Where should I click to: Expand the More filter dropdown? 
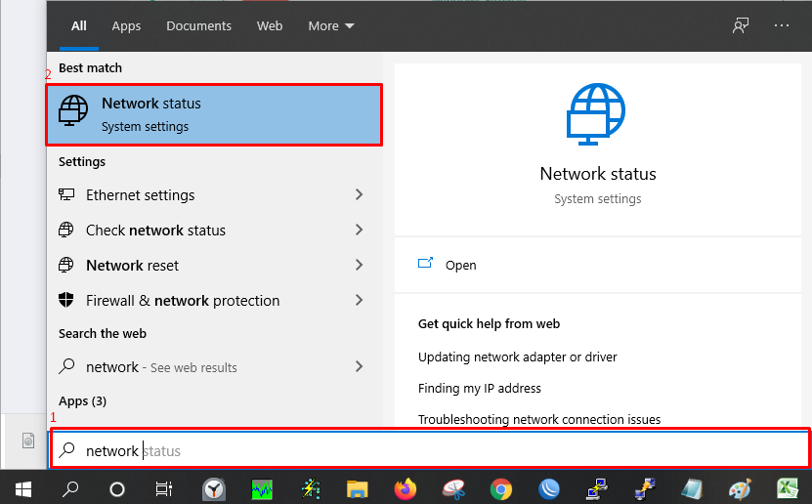point(331,25)
